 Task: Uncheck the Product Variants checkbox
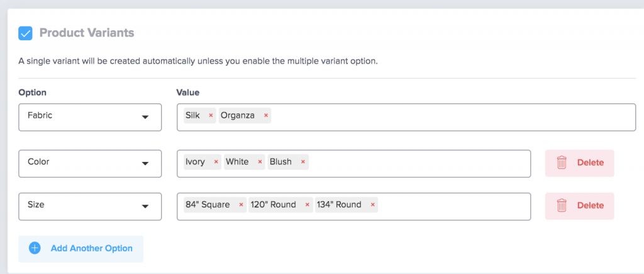click(26, 33)
